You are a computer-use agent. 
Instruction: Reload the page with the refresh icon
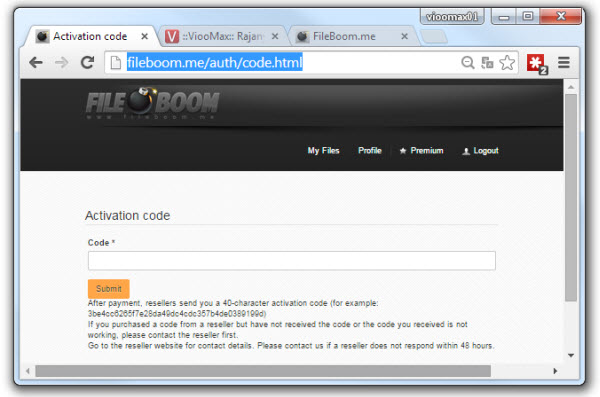(x=87, y=62)
